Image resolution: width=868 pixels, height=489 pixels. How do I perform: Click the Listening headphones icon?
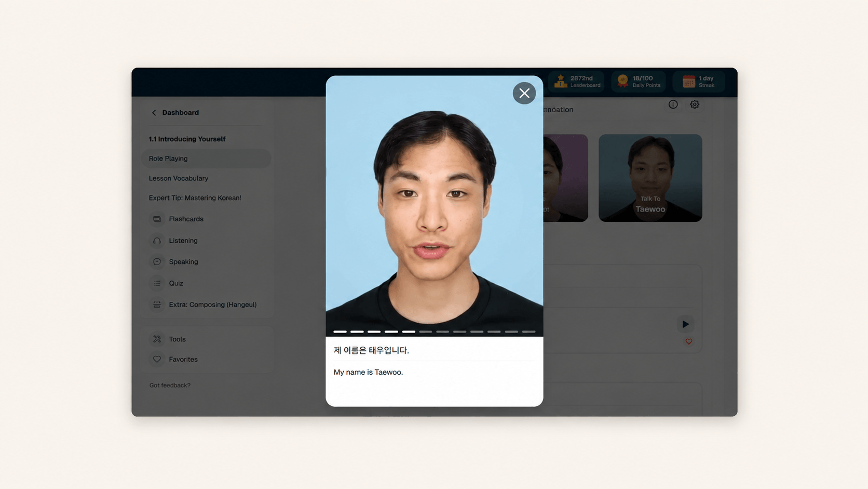pyautogui.click(x=157, y=241)
